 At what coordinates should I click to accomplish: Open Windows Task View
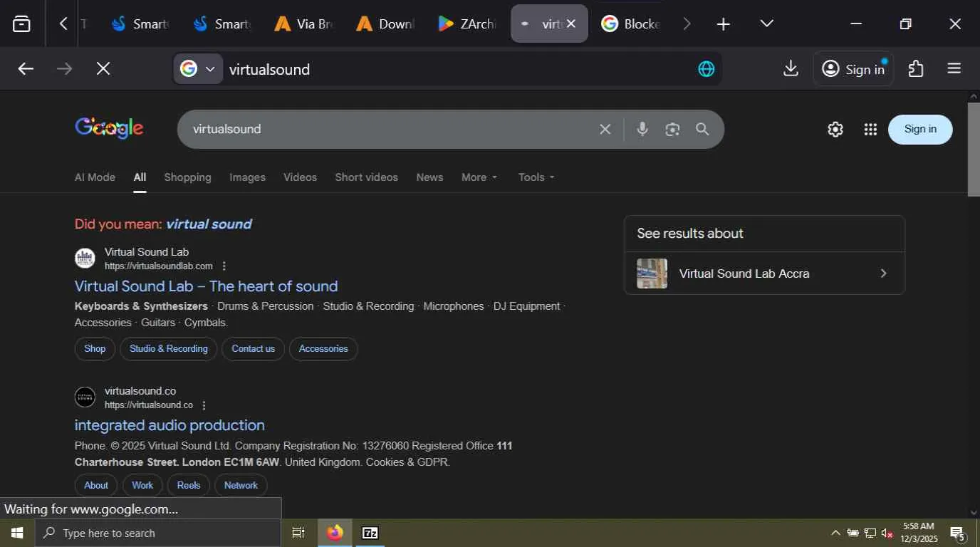tap(298, 533)
